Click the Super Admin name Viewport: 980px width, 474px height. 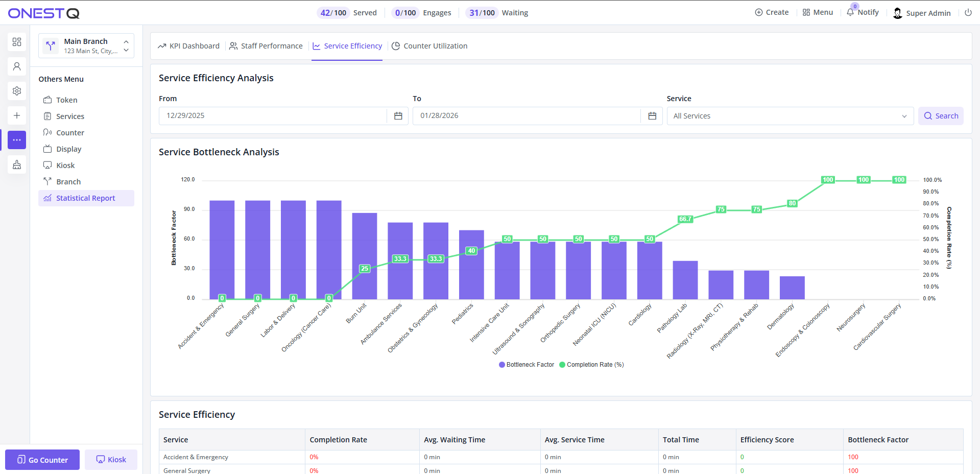pos(928,13)
